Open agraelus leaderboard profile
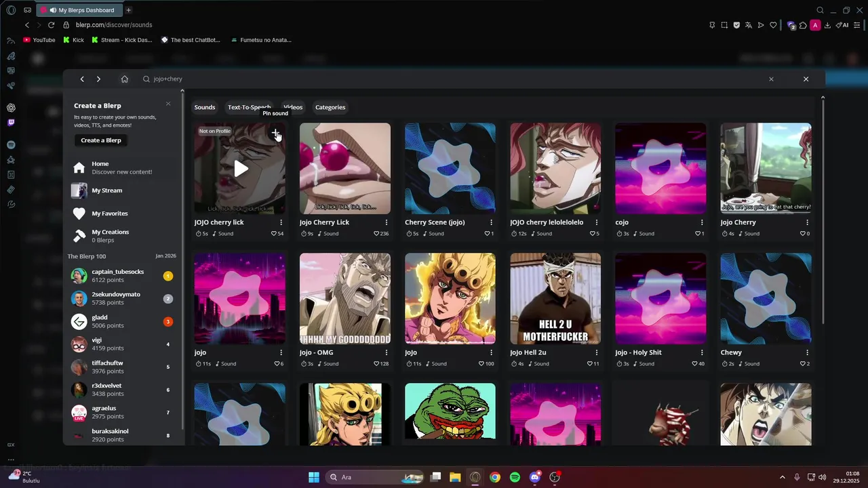 click(122, 413)
